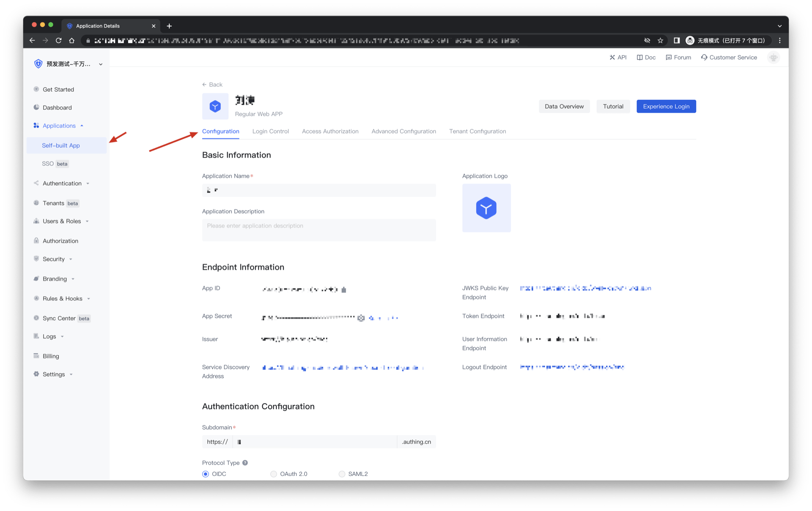Select the OAuth 2.0 protocol type

274,474
